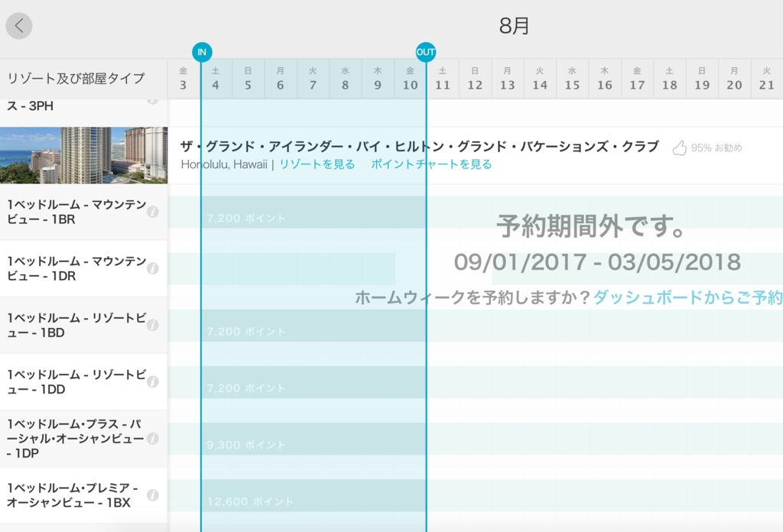Pick Monday the 6th in calendar header
This screenshot has width=783, height=532.
(281, 79)
